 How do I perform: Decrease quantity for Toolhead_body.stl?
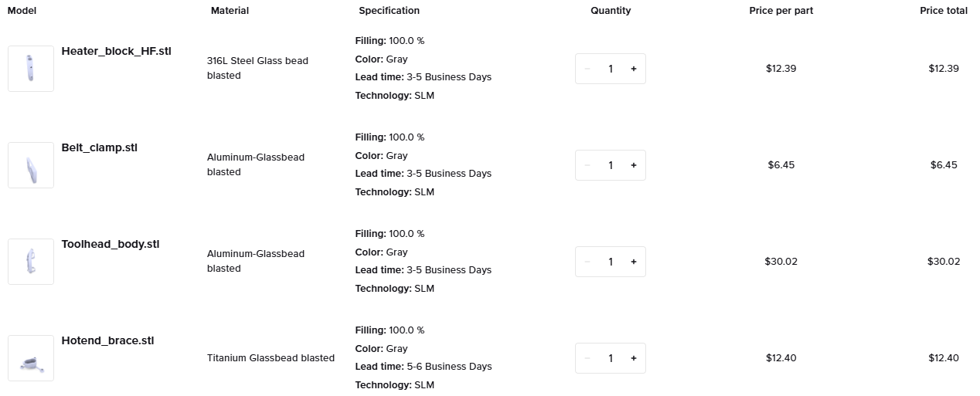[587, 262]
